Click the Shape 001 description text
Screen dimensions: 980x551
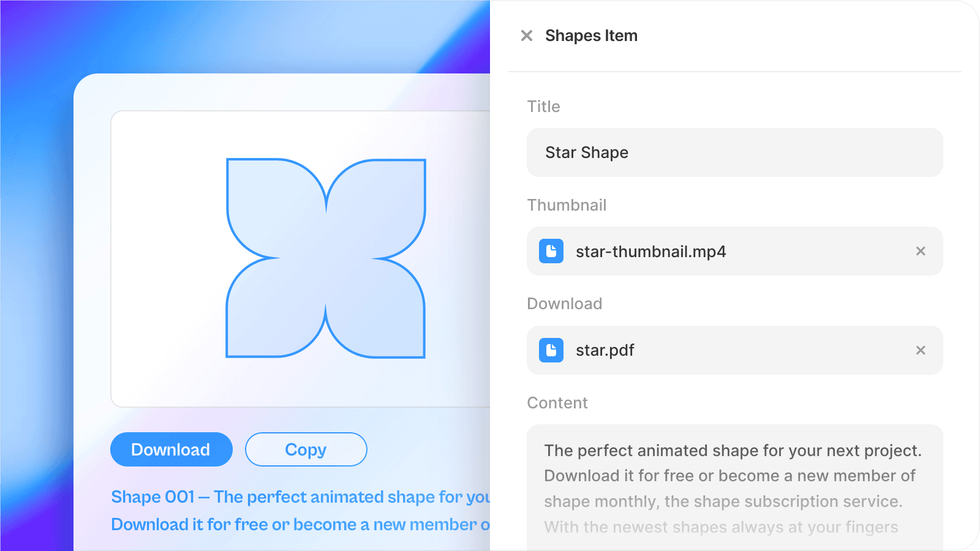(300, 497)
